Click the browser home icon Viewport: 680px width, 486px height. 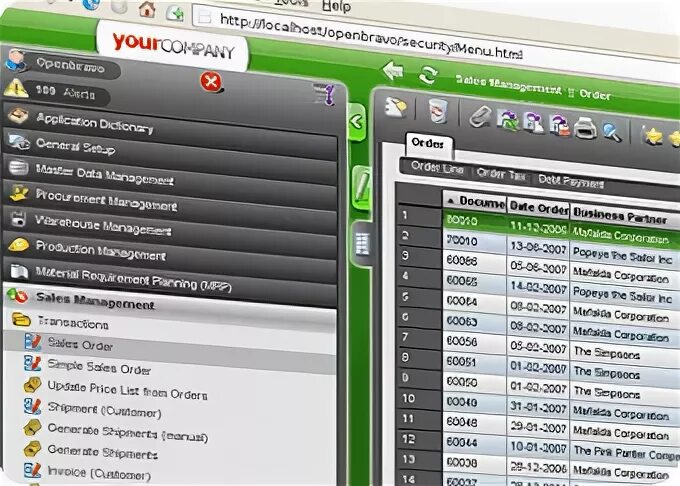147,9
